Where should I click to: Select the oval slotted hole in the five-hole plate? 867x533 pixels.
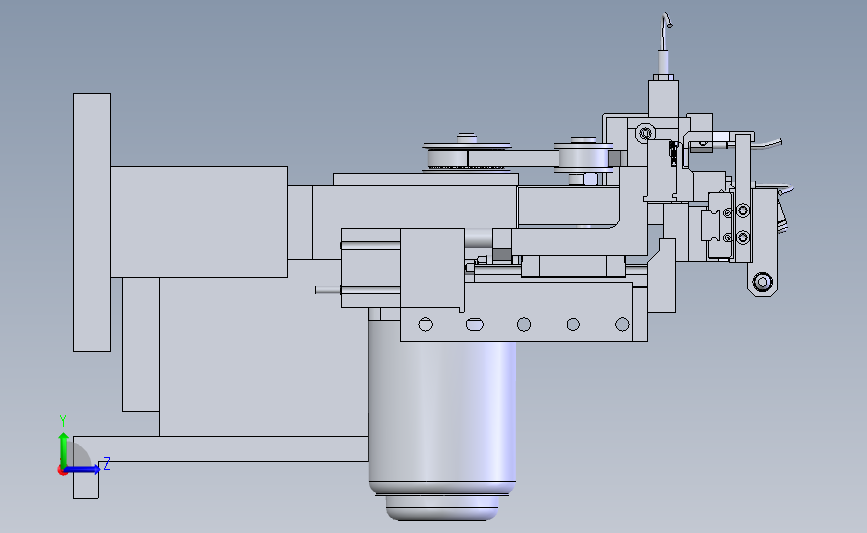(474, 325)
